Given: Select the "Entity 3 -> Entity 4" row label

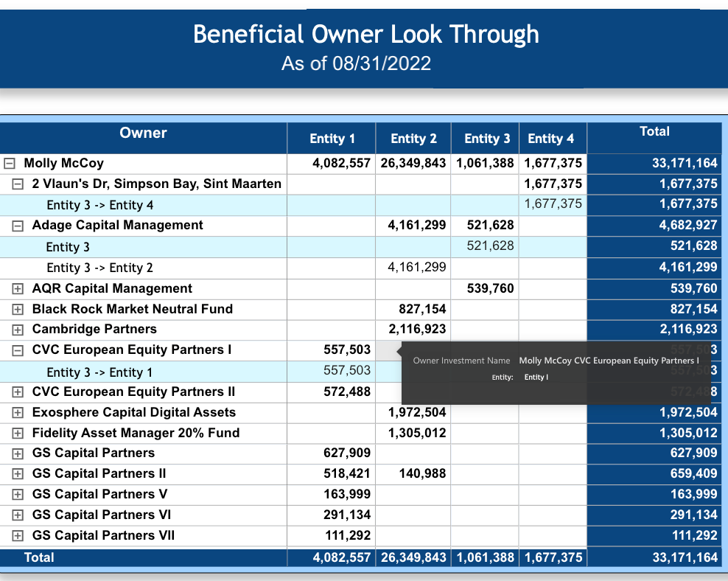Looking at the screenshot, I should coord(99,205).
